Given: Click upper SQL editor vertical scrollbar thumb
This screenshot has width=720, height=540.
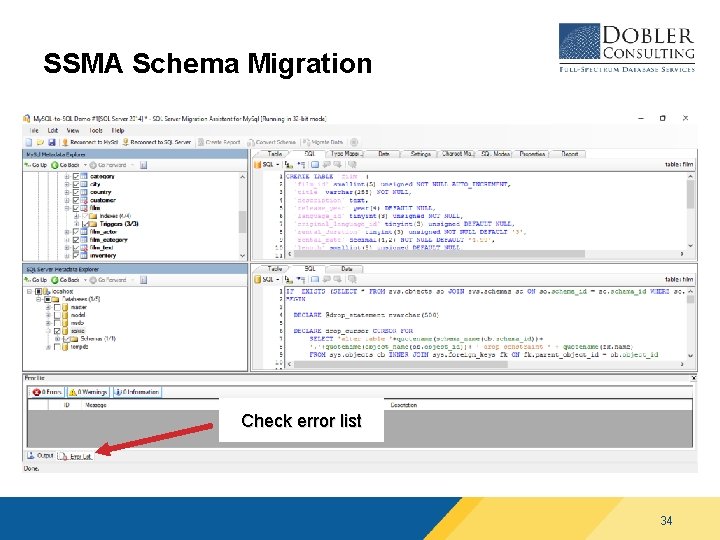Looking at the screenshot, I should 690,194.
